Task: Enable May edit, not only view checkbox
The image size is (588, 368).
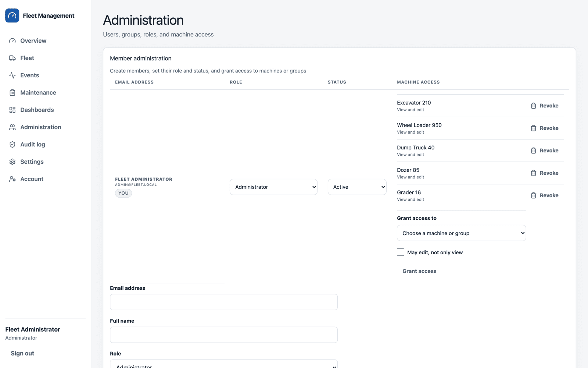Action: coord(401,252)
